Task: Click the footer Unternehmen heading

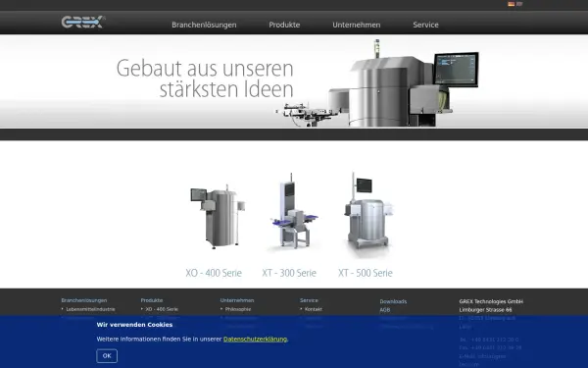Action: 237,300
